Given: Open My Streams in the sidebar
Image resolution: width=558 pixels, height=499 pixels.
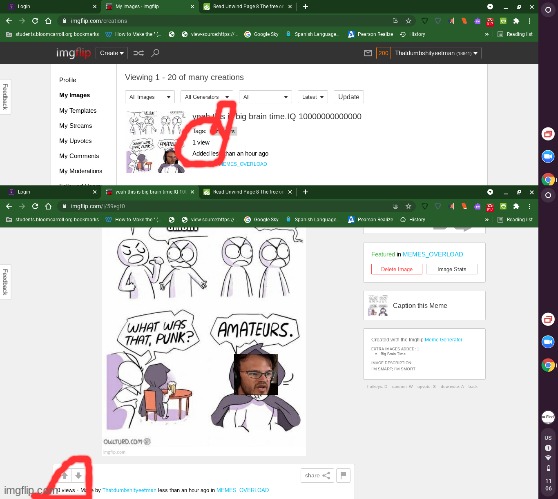Looking at the screenshot, I should click(x=75, y=126).
